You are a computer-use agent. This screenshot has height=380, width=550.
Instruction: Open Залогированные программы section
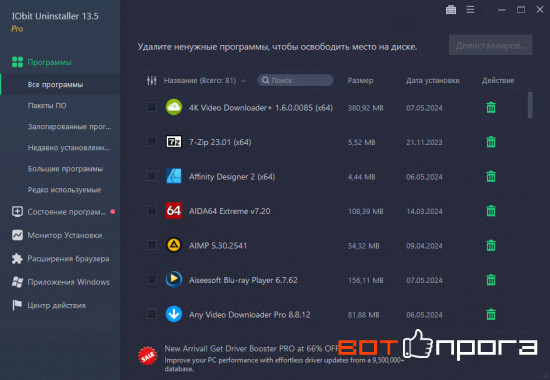point(69,126)
